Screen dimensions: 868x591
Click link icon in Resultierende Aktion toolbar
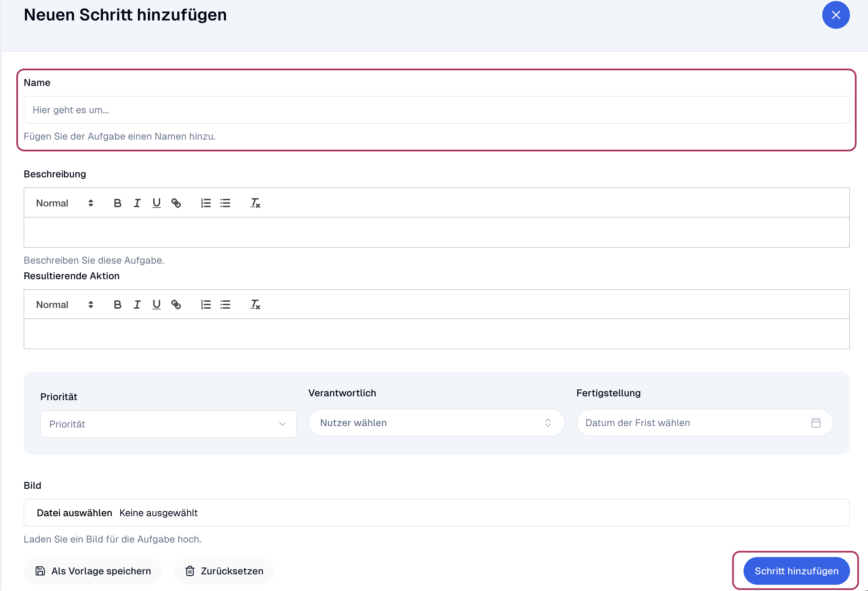click(x=176, y=305)
